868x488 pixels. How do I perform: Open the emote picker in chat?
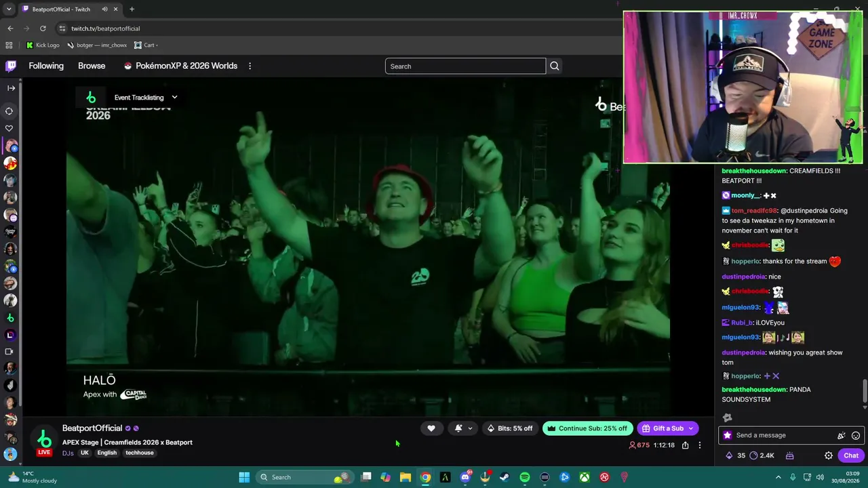pyautogui.click(x=856, y=436)
